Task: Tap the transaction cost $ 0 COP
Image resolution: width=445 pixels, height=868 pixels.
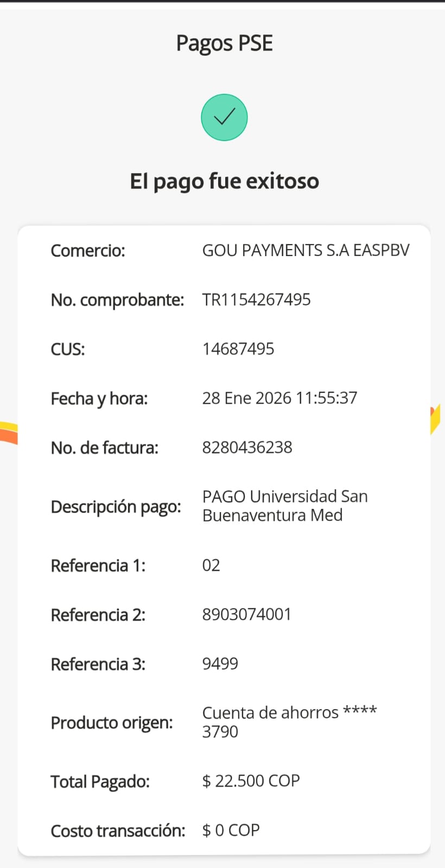Action: pyautogui.click(x=231, y=831)
